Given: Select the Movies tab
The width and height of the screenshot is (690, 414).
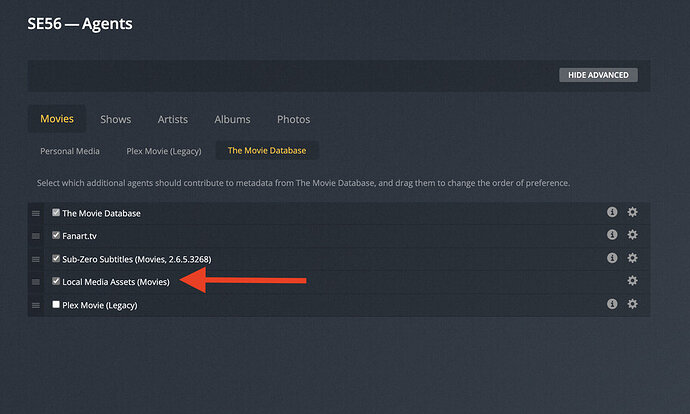Looking at the screenshot, I should click(x=57, y=119).
